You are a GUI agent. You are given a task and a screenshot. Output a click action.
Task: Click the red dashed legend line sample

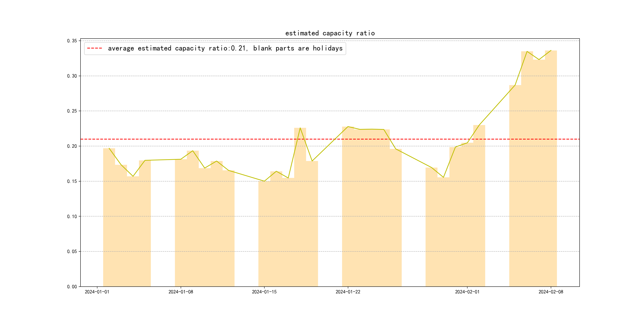click(94, 48)
